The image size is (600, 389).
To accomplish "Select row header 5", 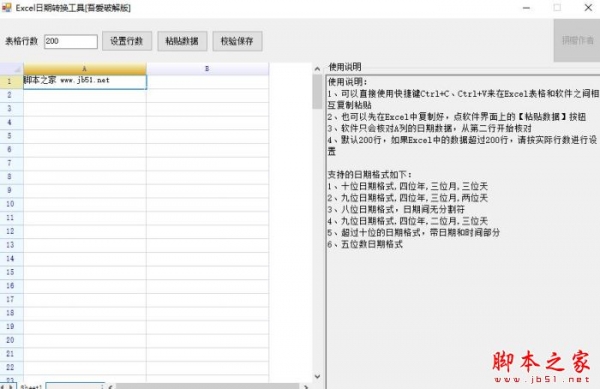I will tap(11, 136).
